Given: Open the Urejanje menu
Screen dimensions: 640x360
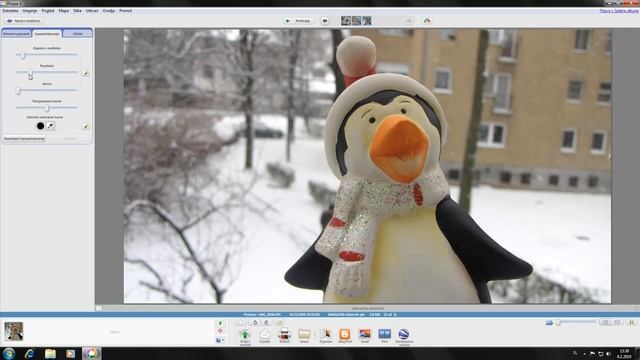Looking at the screenshot, I should point(30,11).
